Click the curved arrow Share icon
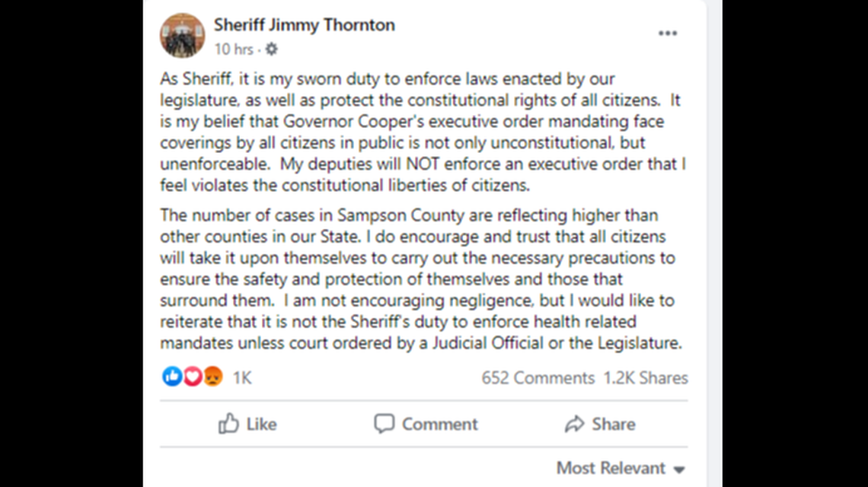This screenshot has width=868, height=487. coord(574,424)
